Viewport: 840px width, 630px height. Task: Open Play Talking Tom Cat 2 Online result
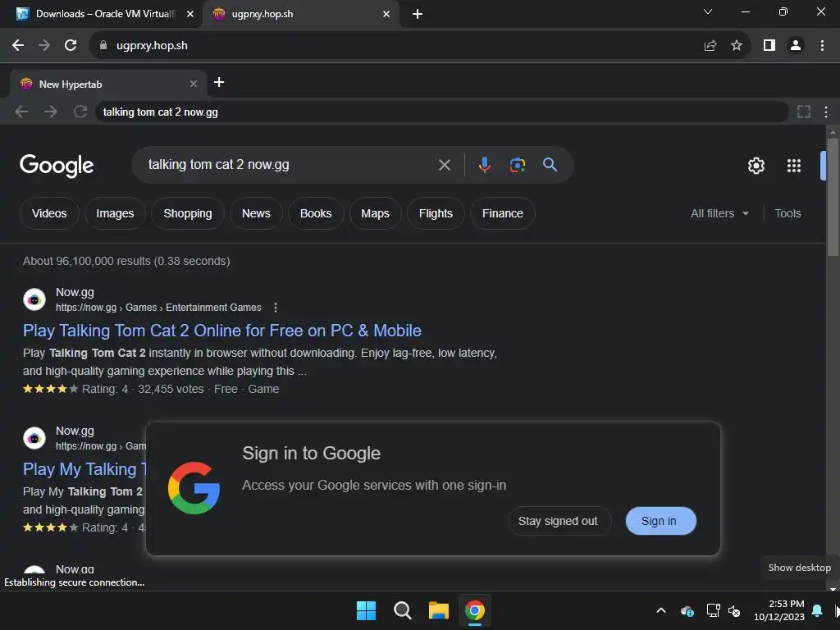221,331
